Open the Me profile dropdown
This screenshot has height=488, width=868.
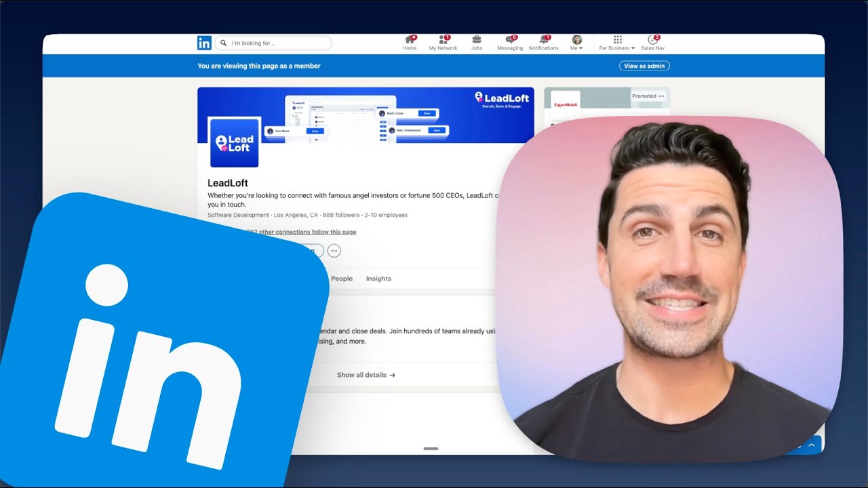pos(577,43)
